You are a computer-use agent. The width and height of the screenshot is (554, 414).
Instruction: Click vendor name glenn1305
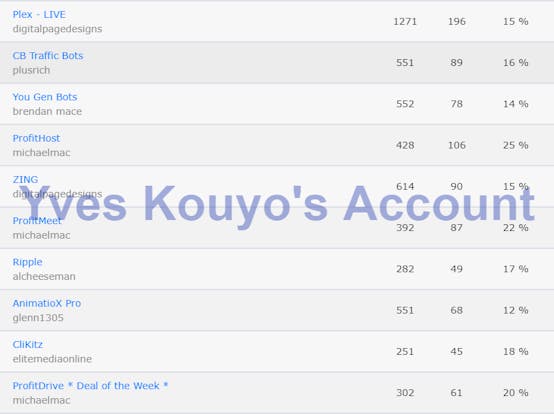pos(38,318)
